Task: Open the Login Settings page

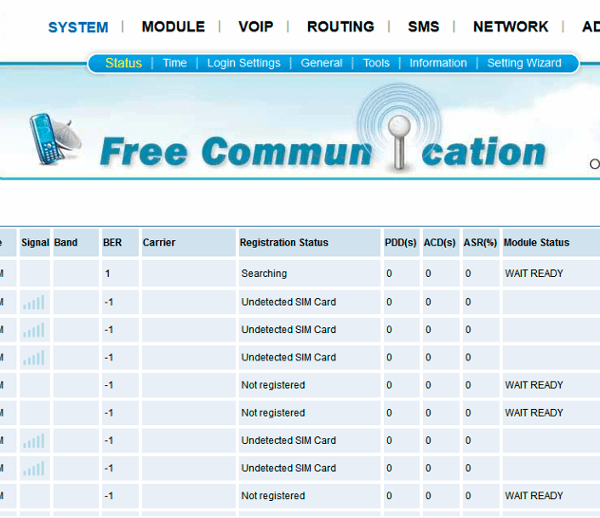Action: point(243,63)
